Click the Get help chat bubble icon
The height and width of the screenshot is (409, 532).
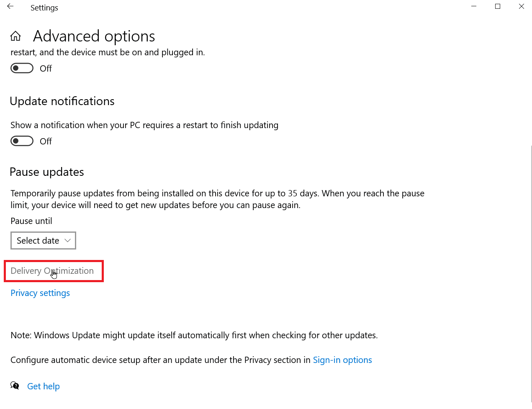(15, 386)
